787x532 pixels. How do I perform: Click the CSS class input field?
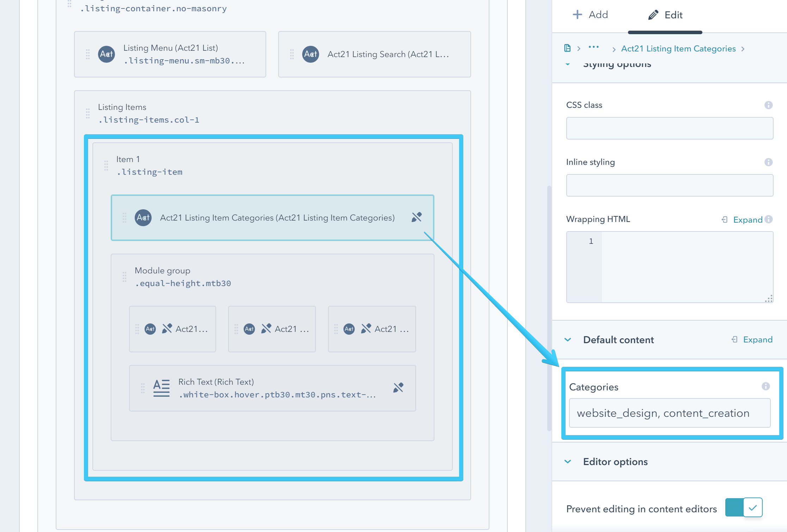point(669,128)
